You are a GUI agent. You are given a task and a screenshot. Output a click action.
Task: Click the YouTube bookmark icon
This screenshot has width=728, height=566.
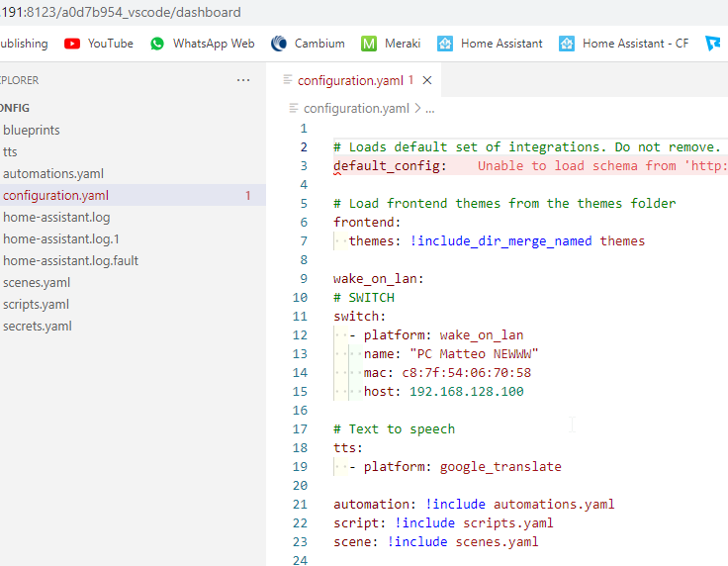71,44
